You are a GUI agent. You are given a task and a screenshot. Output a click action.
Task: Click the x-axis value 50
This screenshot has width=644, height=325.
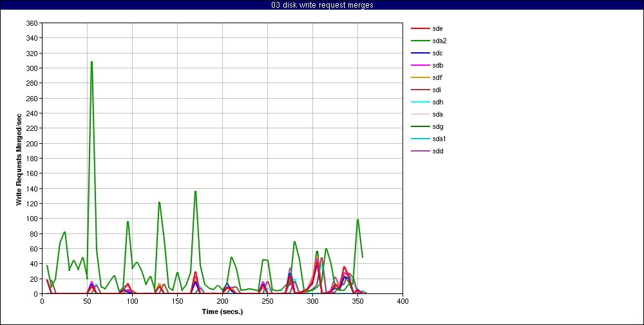(x=87, y=301)
